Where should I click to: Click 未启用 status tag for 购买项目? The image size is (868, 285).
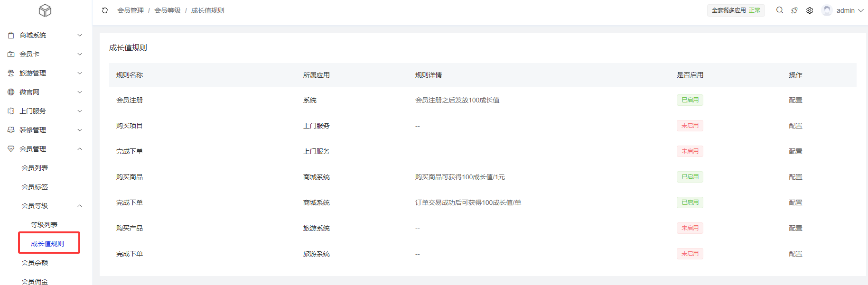point(690,126)
